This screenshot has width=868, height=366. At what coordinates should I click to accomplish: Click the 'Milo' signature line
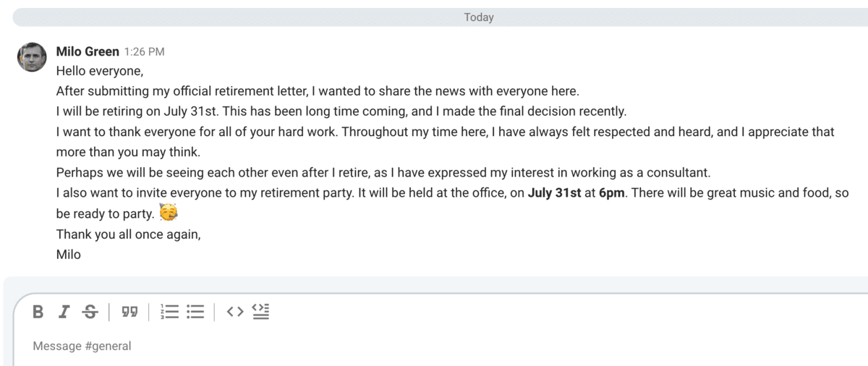[69, 255]
